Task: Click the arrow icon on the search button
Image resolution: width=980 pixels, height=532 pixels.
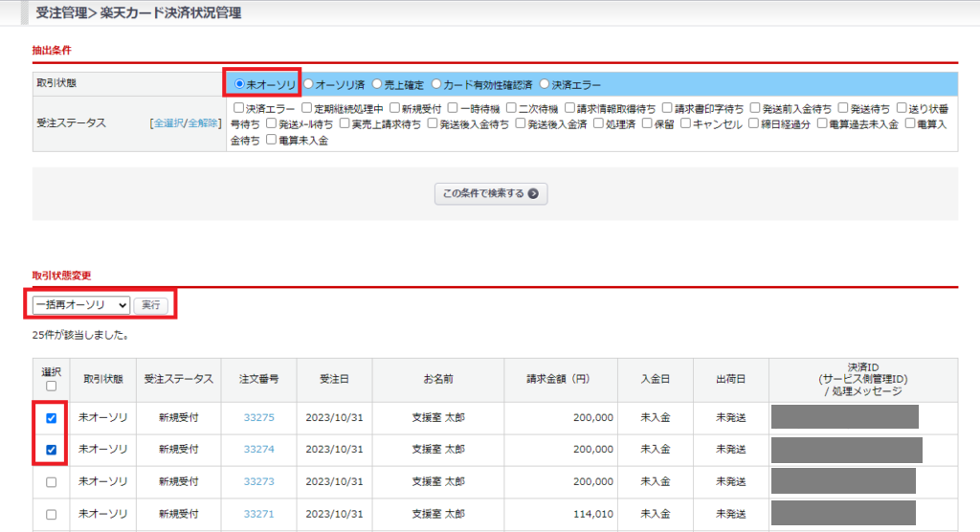Action: click(x=533, y=193)
